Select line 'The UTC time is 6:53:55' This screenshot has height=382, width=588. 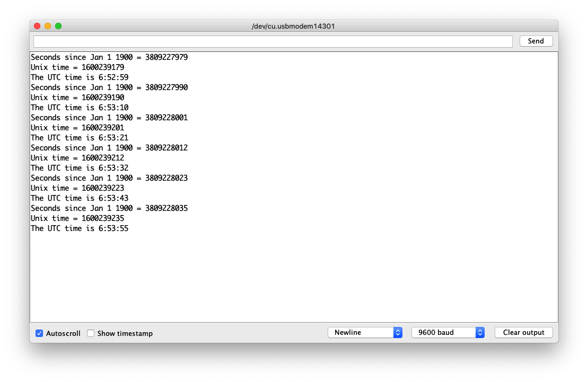tap(80, 229)
